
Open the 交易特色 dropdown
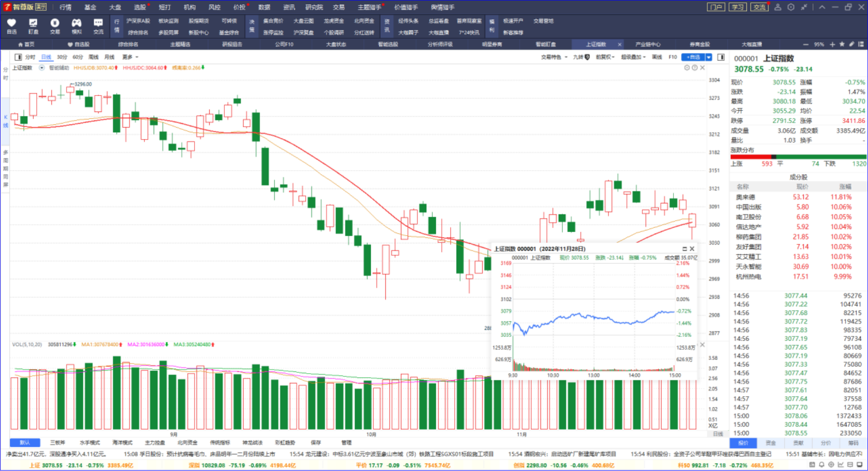pos(554,57)
